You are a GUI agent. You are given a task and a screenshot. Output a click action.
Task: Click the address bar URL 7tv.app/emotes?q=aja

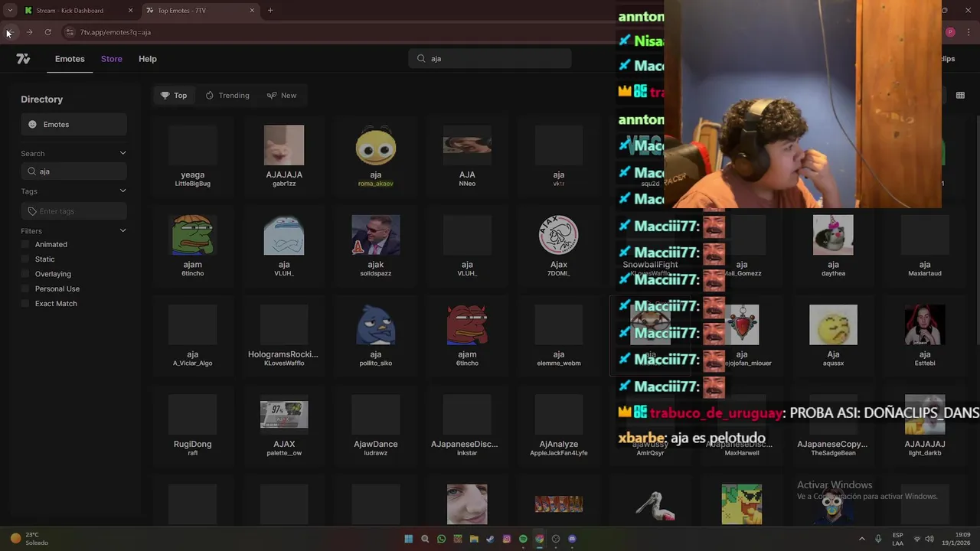pyautogui.click(x=116, y=32)
